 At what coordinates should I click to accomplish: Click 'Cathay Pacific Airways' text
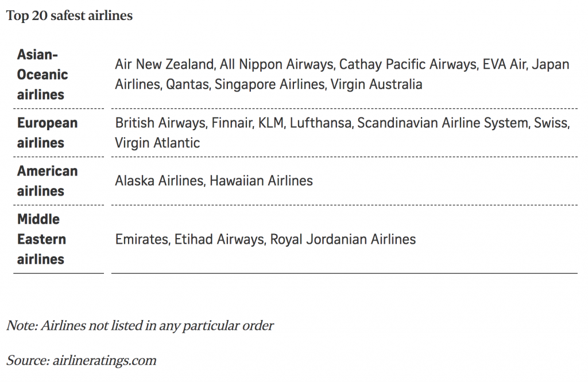(408, 64)
